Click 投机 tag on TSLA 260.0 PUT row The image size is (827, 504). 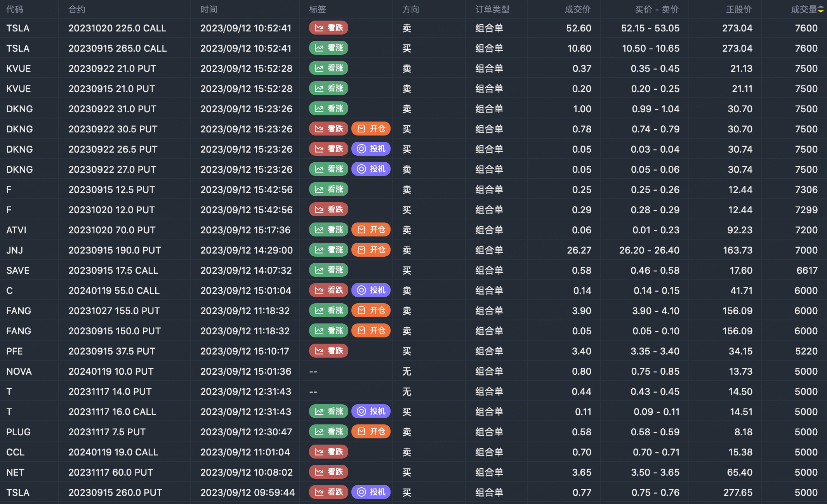click(x=371, y=492)
